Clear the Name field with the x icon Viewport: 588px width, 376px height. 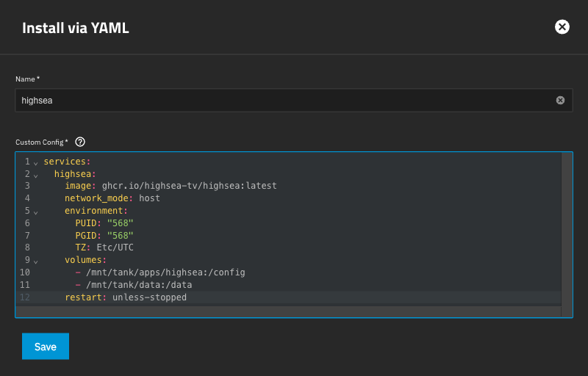tap(560, 101)
